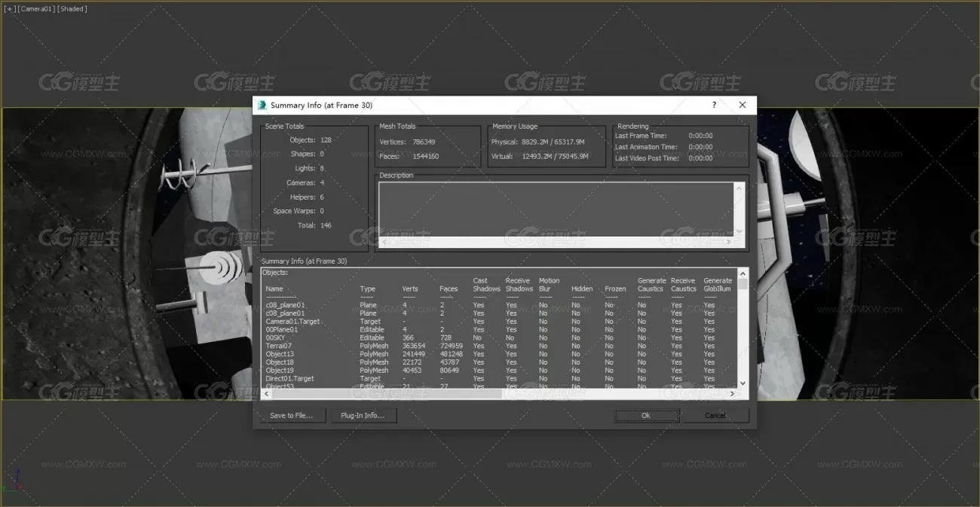The width and height of the screenshot is (980, 507).
Task: Click the Terrai07 vertex count 363654
Action: [x=414, y=346]
